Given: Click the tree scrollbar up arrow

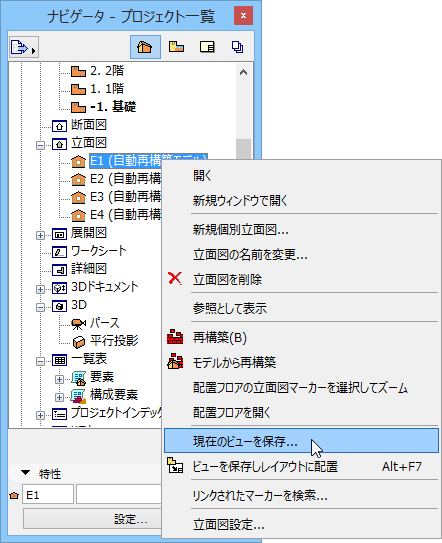Looking at the screenshot, I should point(244,72).
